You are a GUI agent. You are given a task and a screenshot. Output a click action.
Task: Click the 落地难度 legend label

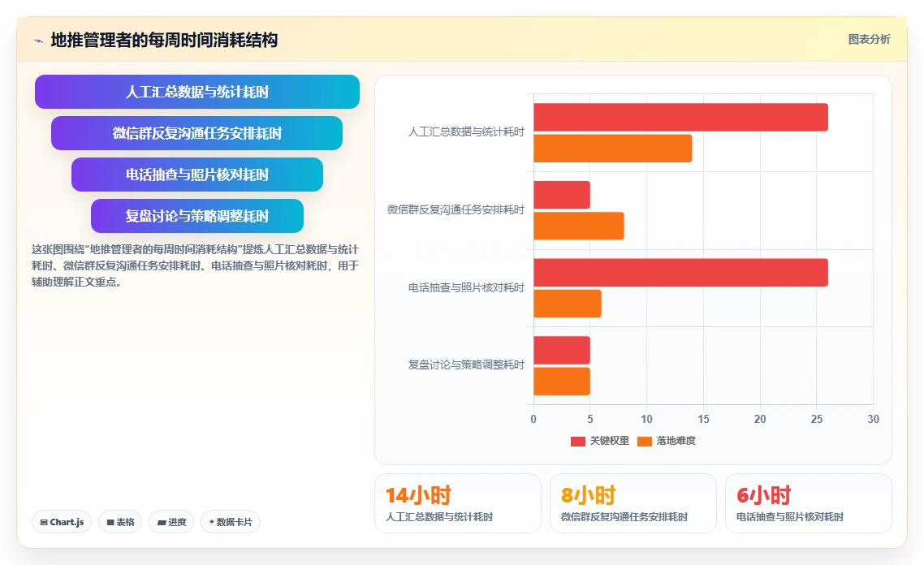[676, 441]
